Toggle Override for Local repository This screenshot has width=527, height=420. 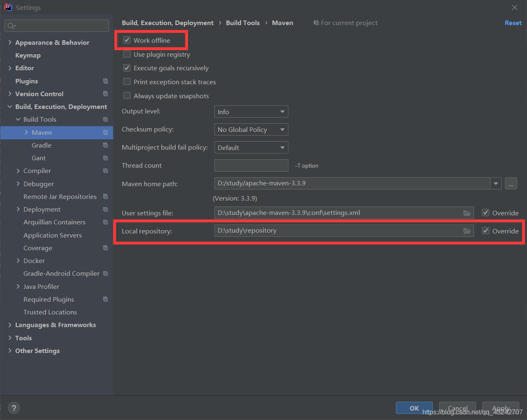(x=485, y=231)
